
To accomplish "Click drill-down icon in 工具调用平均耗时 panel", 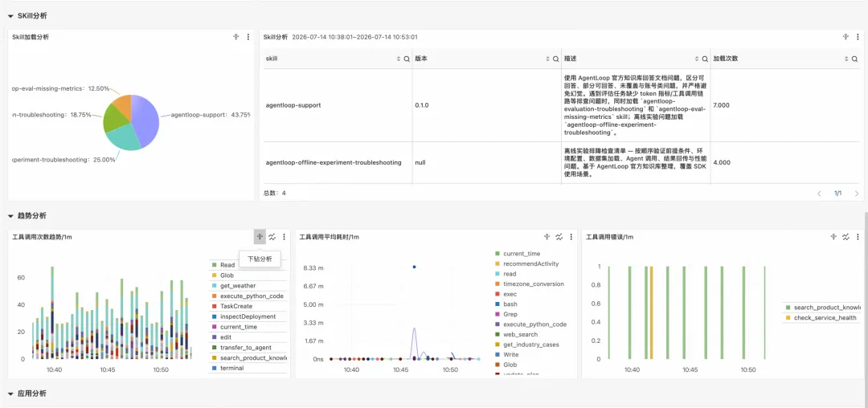I will coord(547,237).
